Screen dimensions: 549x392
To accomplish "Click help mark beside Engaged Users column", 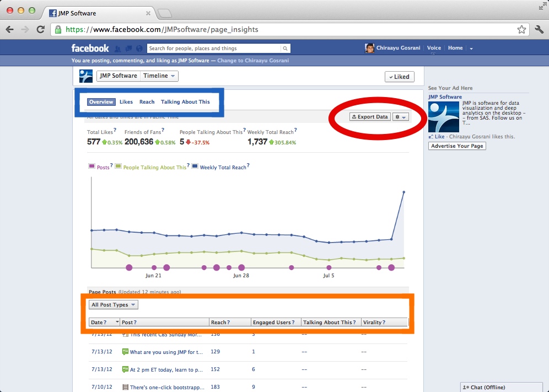I will click(x=293, y=323).
